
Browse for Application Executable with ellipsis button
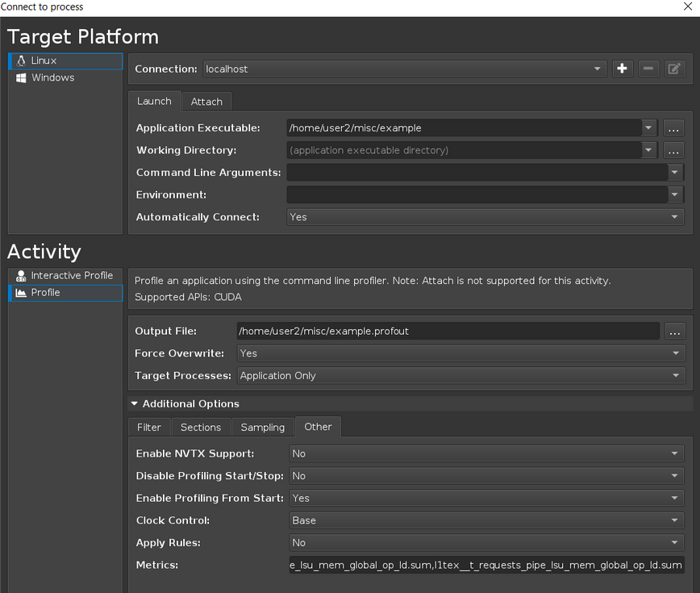(673, 128)
